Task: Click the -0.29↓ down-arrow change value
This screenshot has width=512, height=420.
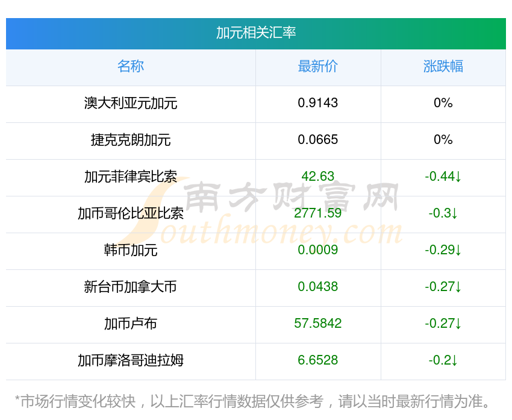Action: pos(443,250)
